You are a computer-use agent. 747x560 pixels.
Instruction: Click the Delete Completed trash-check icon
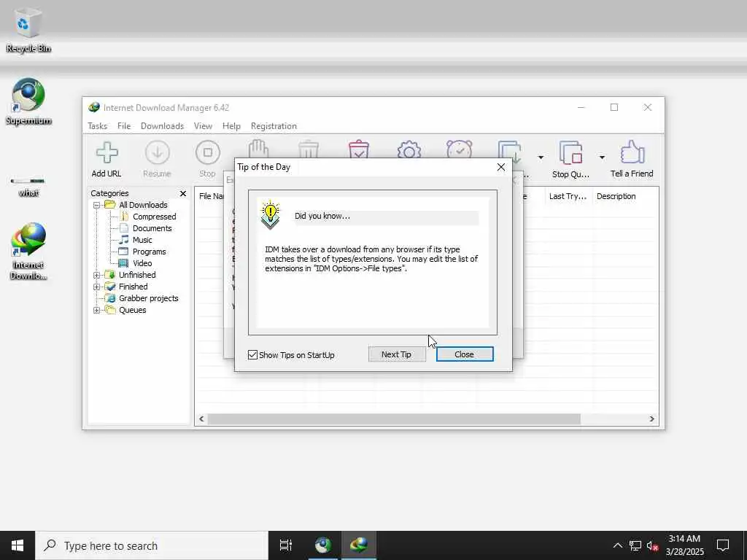359,149
